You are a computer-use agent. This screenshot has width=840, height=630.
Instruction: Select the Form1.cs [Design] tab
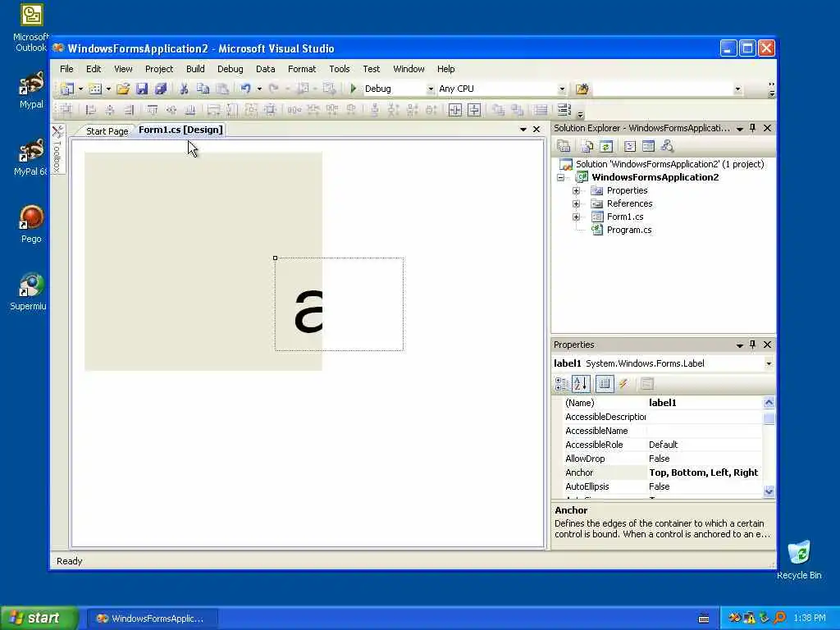point(180,130)
